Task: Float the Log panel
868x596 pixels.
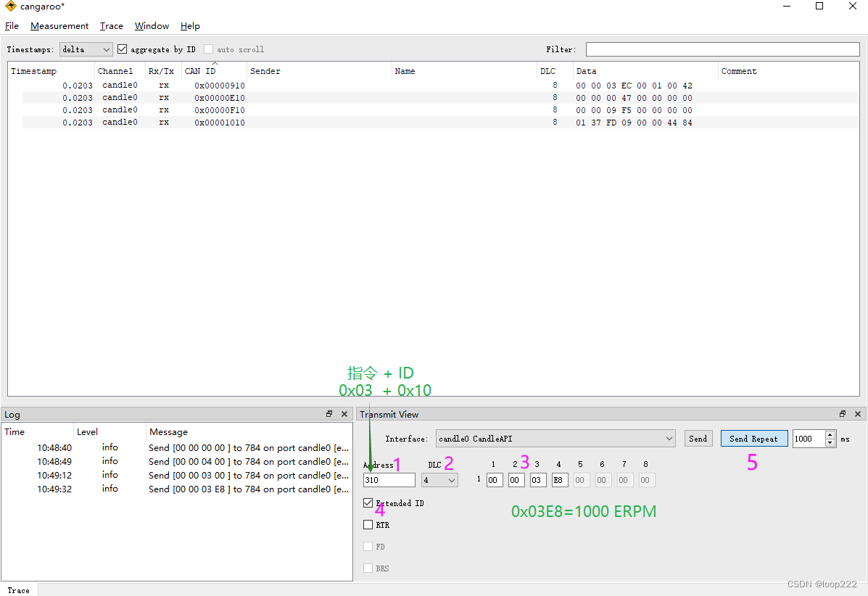Action: 328,414
